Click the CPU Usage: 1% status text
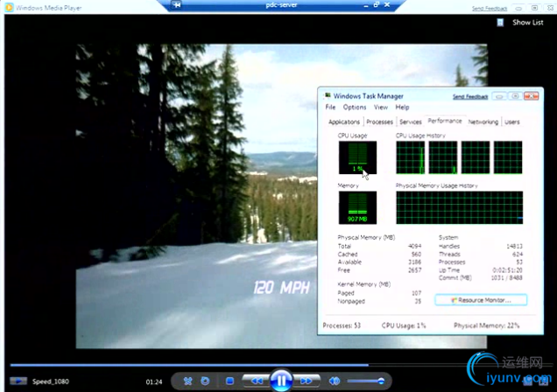 [404, 325]
